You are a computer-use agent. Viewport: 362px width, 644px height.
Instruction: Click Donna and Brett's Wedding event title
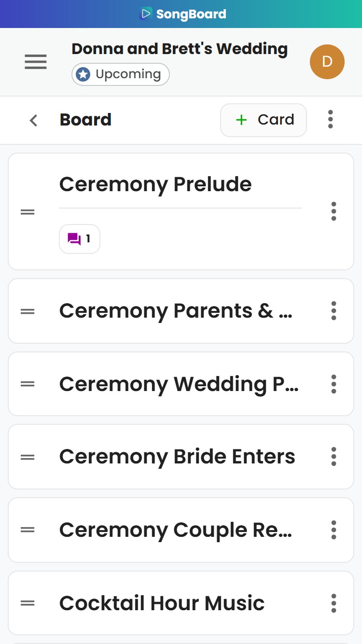click(x=180, y=49)
